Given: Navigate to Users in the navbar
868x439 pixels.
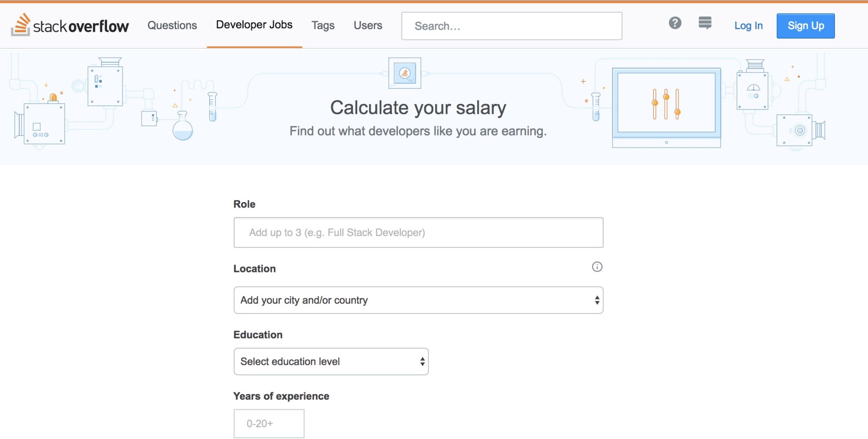Looking at the screenshot, I should (368, 25).
